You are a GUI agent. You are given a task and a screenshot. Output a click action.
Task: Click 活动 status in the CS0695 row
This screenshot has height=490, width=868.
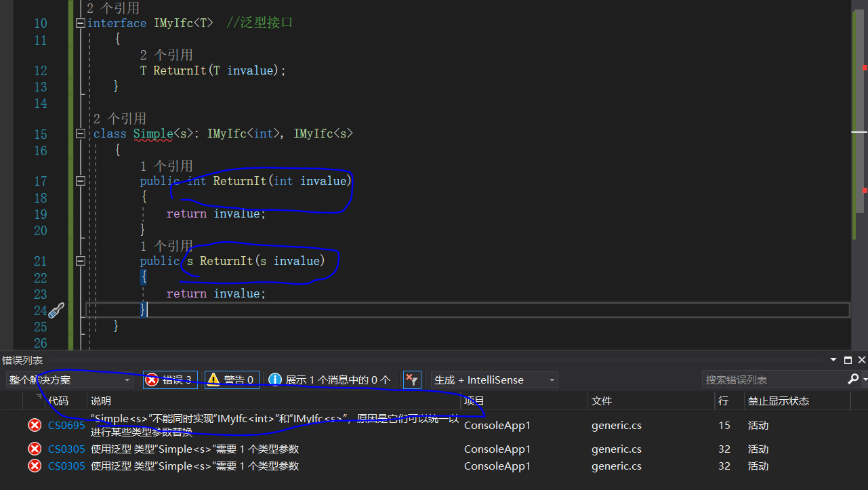(758, 426)
